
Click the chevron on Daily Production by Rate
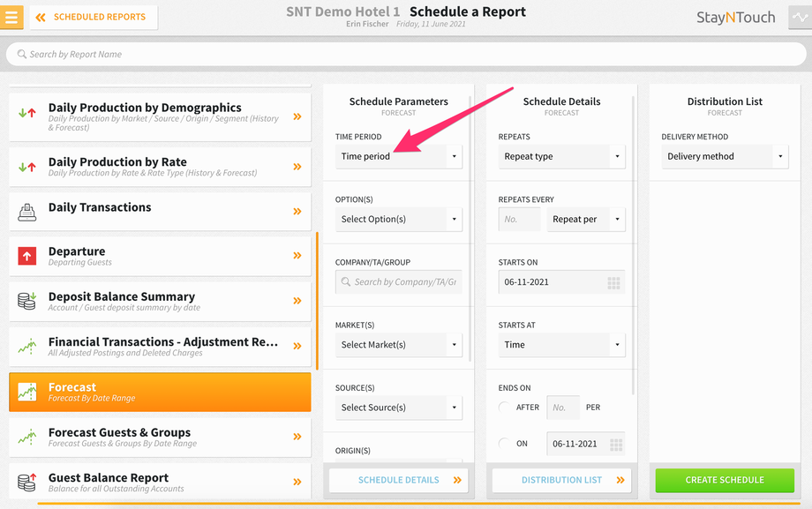pos(297,167)
